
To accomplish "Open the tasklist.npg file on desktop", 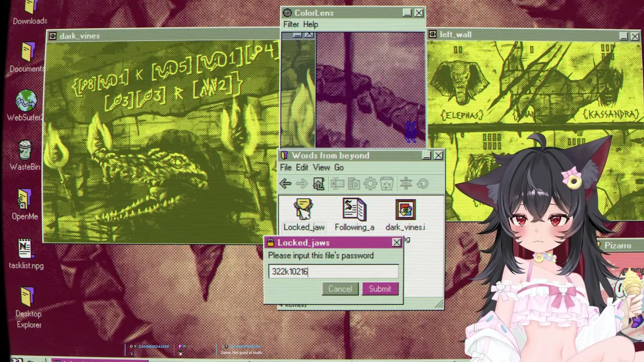I will pyautogui.click(x=26, y=254).
